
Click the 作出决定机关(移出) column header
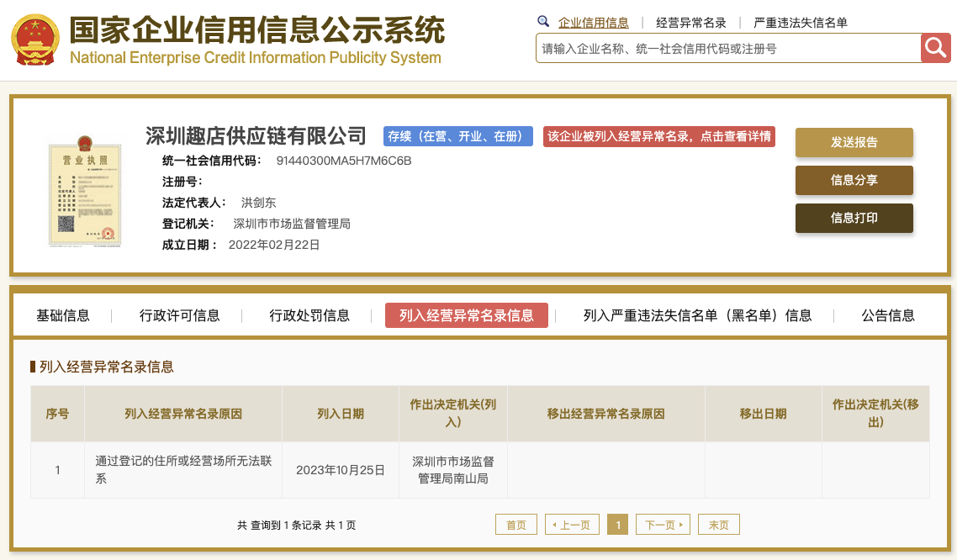click(875, 413)
